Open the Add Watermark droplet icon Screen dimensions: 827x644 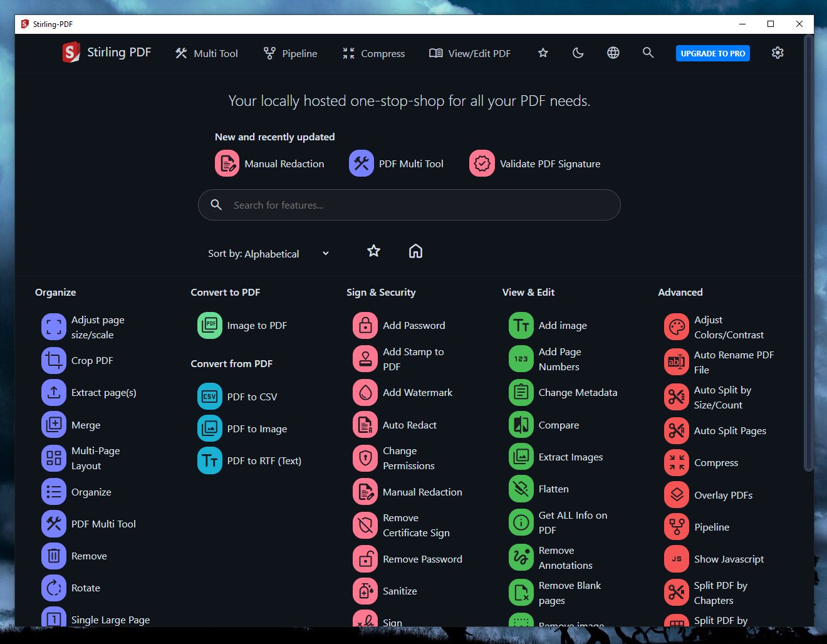365,392
